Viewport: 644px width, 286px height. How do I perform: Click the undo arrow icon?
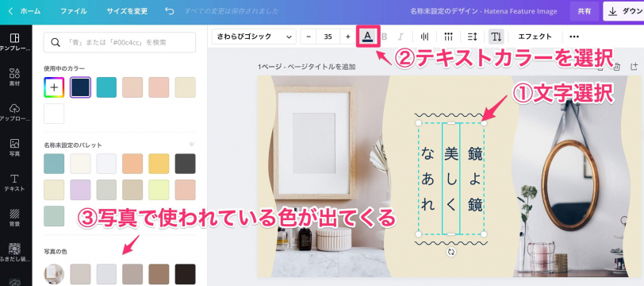(x=169, y=11)
